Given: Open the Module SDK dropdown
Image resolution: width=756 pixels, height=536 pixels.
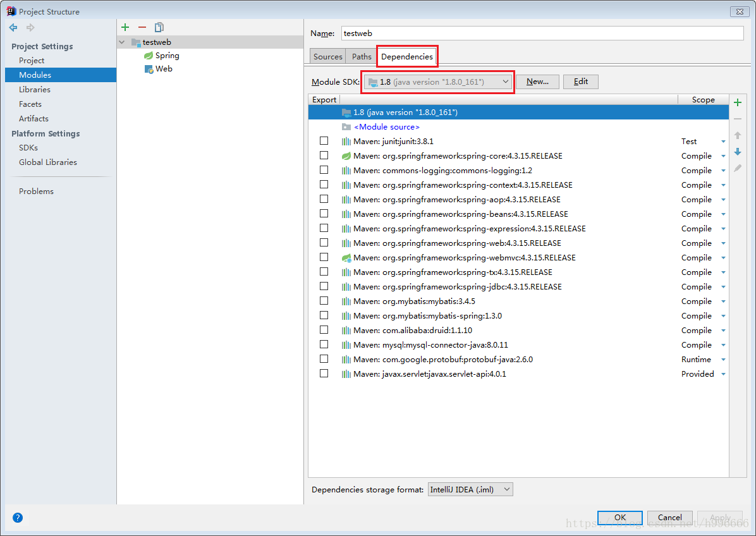Looking at the screenshot, I should point(438,82).
